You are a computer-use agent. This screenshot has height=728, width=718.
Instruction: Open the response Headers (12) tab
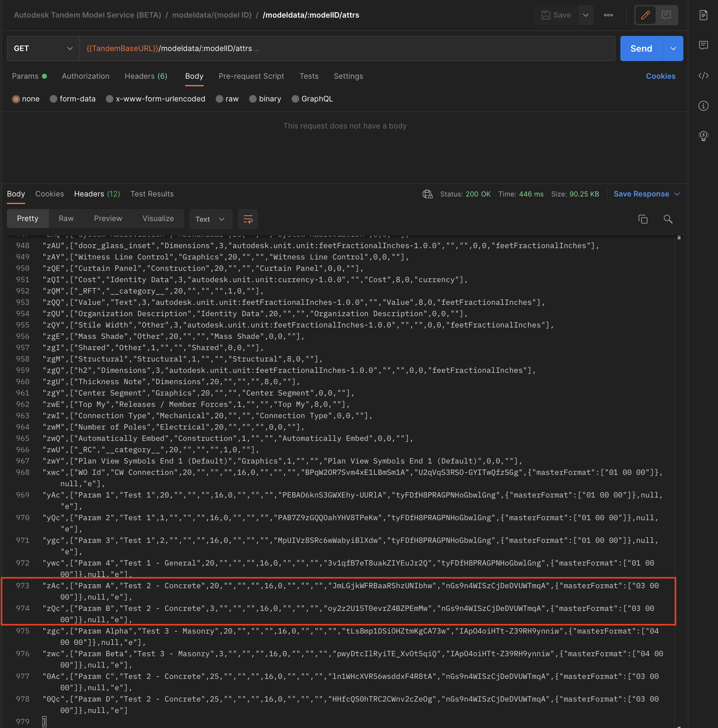pyautogui.click(x=97, y=194)
